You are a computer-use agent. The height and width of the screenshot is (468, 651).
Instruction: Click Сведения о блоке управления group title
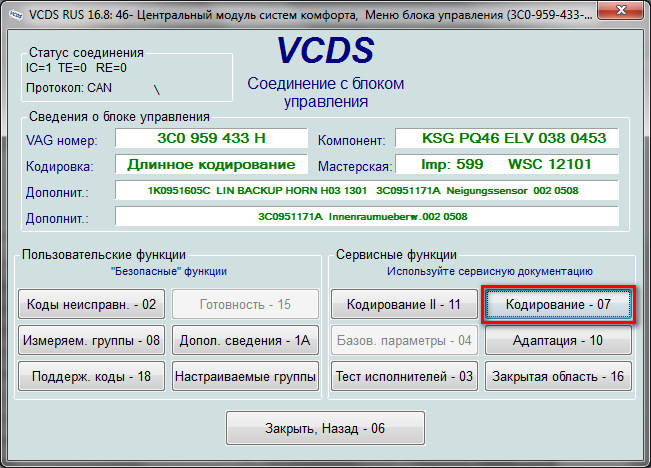tap(119, 117)
